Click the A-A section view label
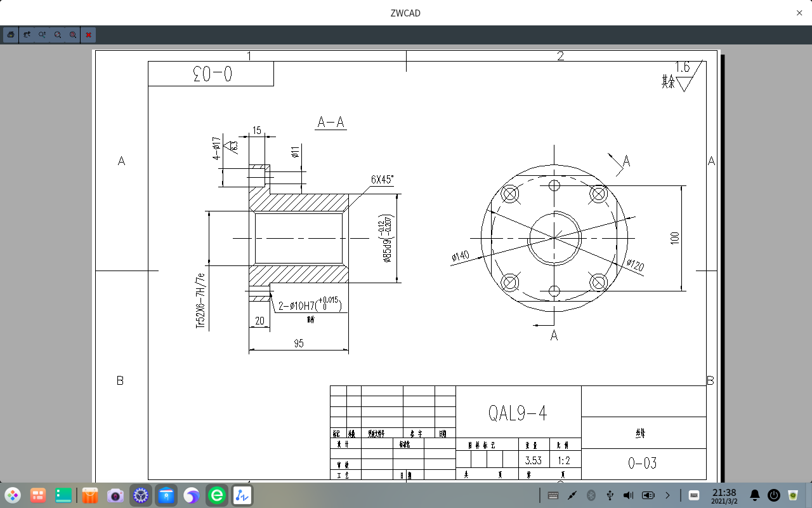812x508 pixels. coord(331,122)
